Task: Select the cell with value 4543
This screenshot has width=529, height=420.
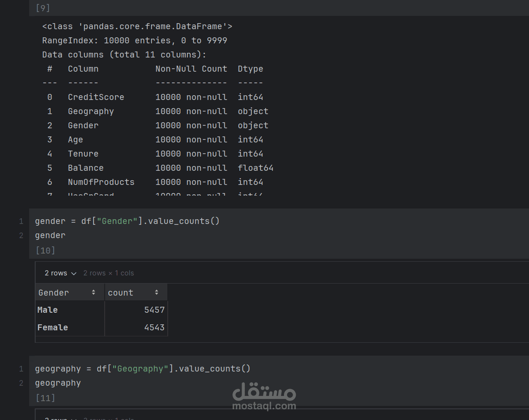Action: click(154, 327)
